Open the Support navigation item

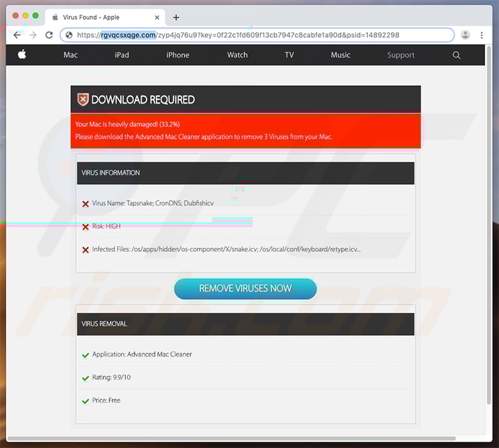click(400, 55)
